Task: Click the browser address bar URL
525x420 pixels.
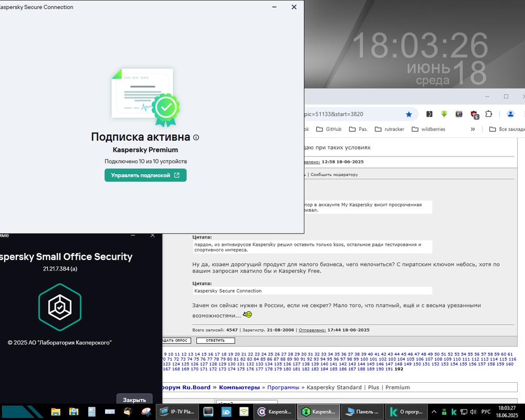Action: tap(333, 114)
